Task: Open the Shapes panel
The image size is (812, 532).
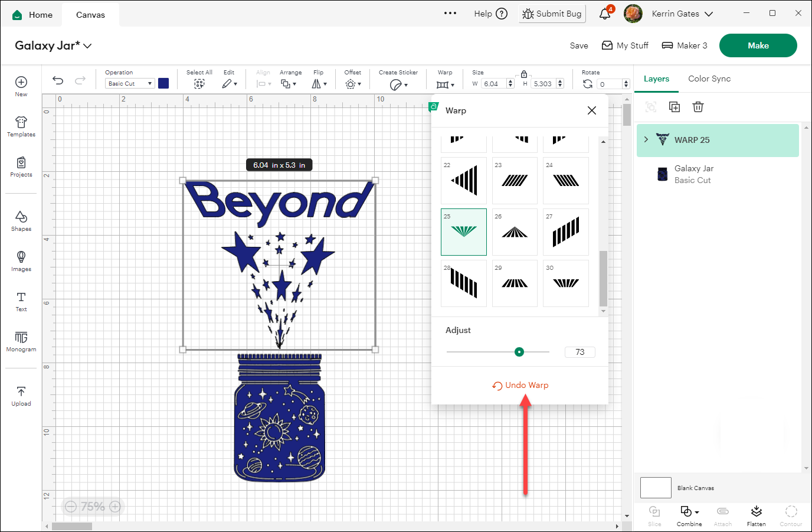Action: pos(21,221)
